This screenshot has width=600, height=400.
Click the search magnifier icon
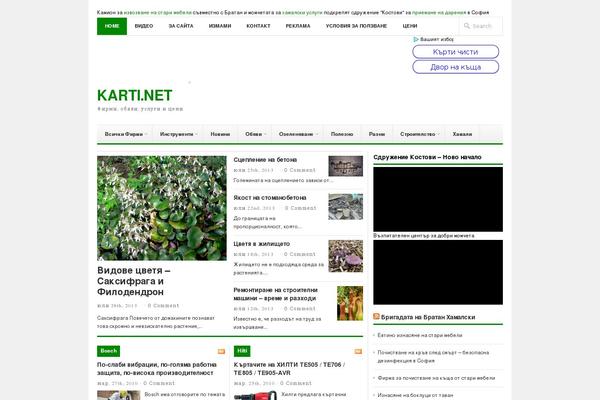tap(466, 26)
